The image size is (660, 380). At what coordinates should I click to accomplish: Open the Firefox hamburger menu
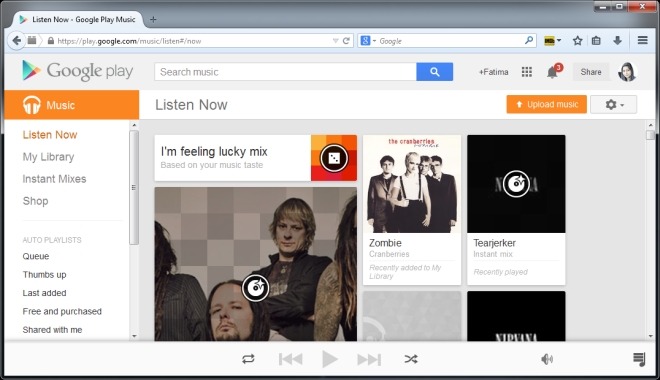tap(642, 40)
